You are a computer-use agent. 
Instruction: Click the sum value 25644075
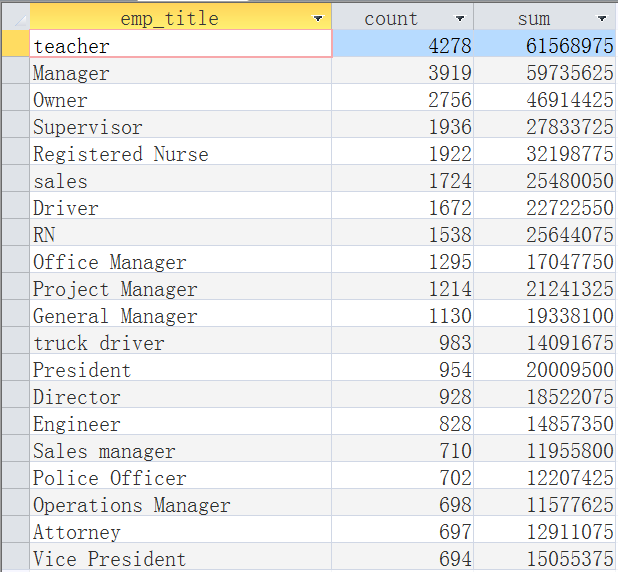point(570,235)
